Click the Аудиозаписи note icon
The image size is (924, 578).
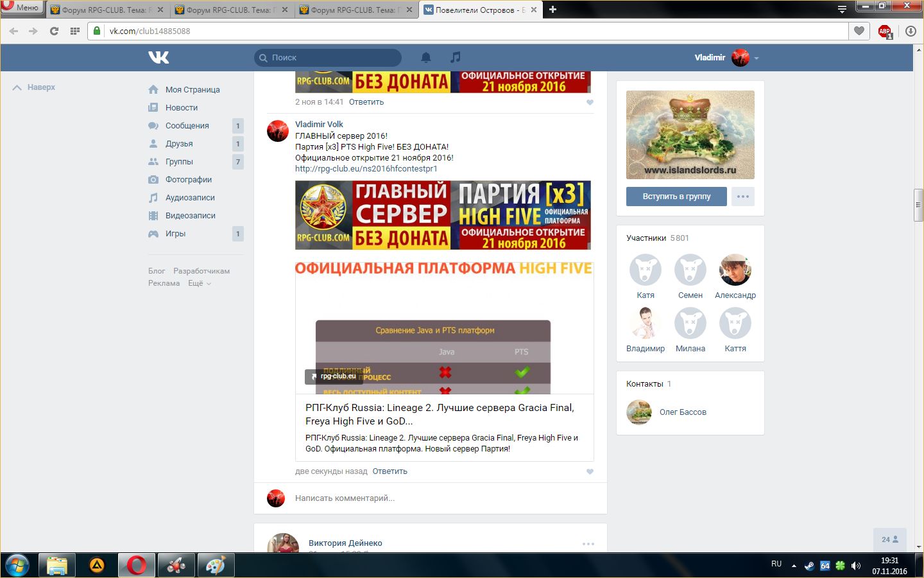[153, 198]
